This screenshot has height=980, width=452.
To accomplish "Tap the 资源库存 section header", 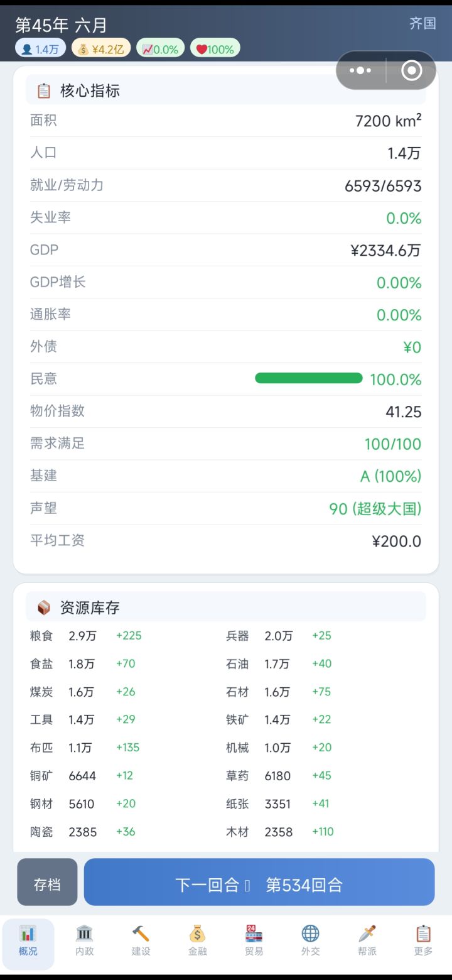I will (x=90, y=607).
